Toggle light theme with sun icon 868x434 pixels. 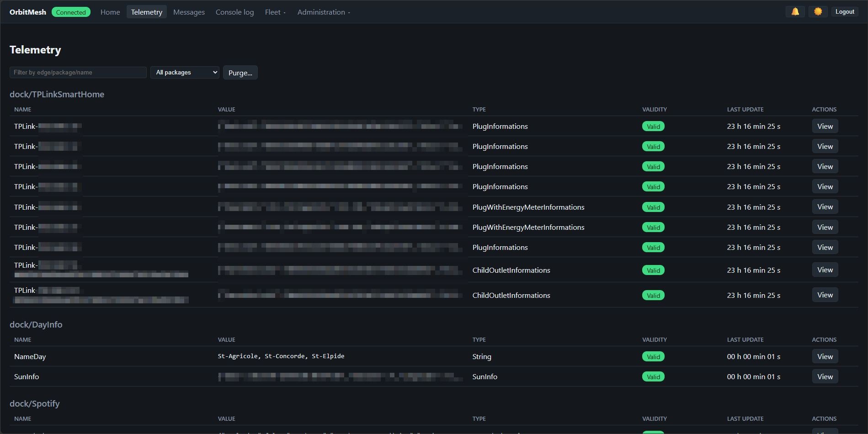[x=818, y=12]
